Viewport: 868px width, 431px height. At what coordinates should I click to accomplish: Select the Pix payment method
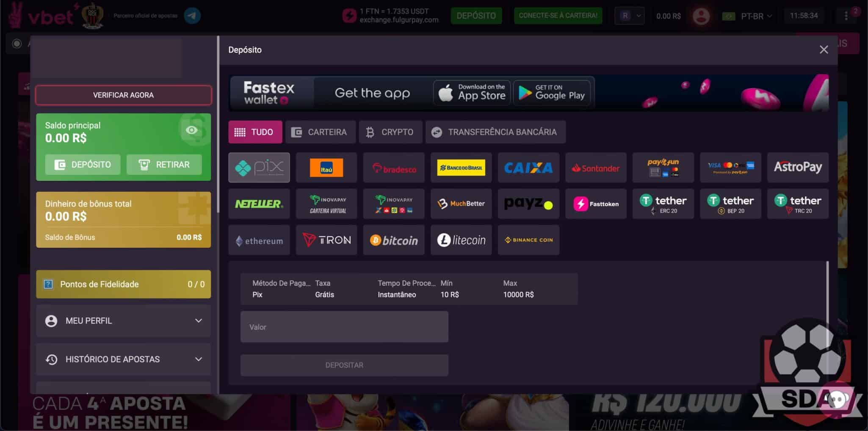click(x=259, y=168)
